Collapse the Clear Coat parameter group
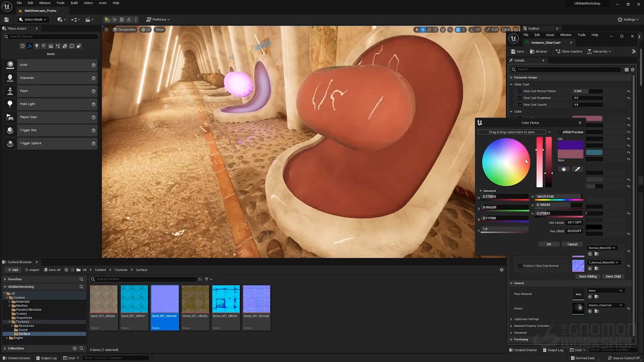This screenshot has height=362, width=644. (x=511, y=84)
